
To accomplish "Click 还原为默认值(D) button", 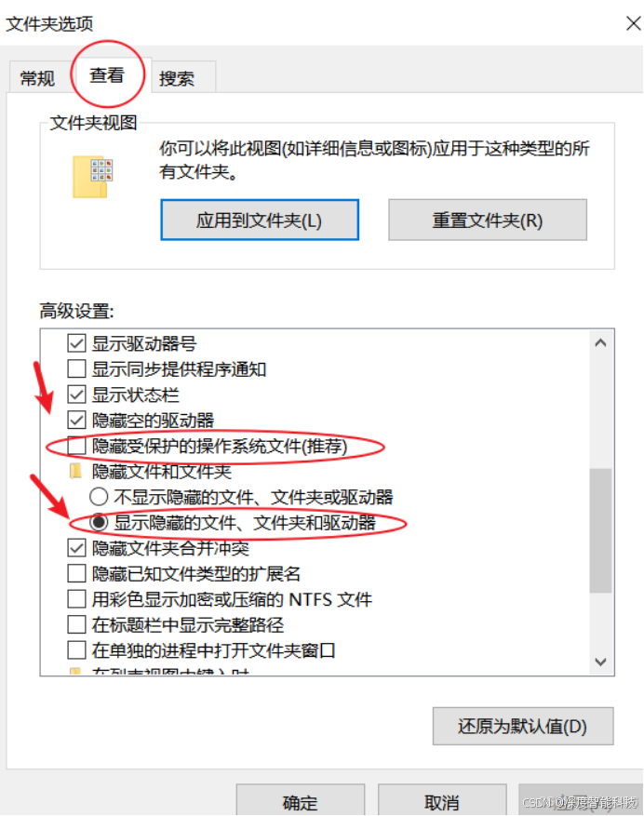I will click(x=523, y=726).
